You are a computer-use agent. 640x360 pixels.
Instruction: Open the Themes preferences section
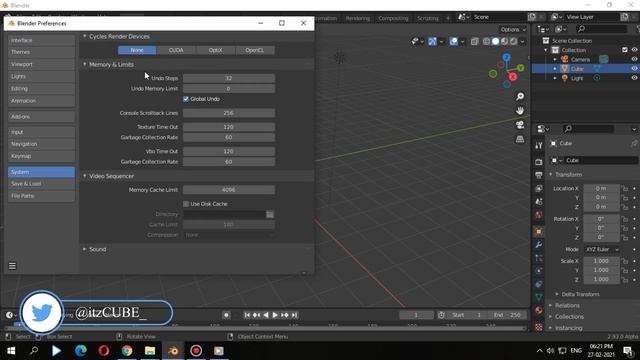pyautogui.click(x=41, y=52)
